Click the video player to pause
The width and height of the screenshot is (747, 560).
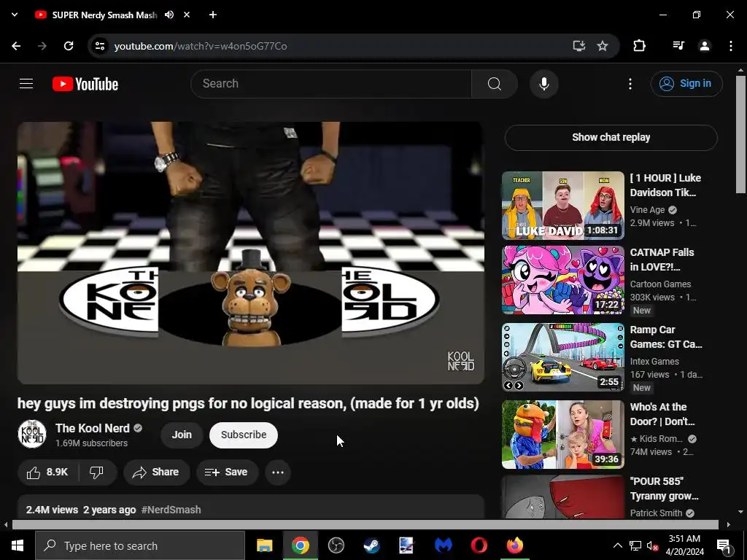click(x=251, y=253)
